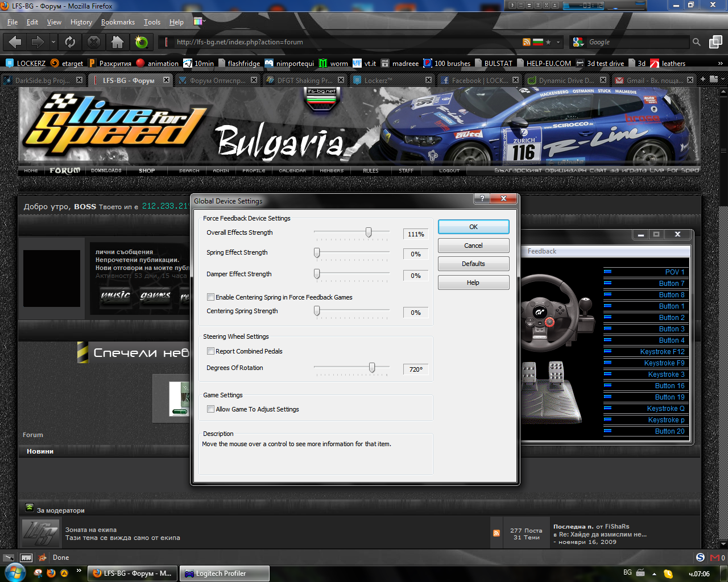Click the search magnifier icon
This screenshot has height=582, width=728.
coord(696,42)
